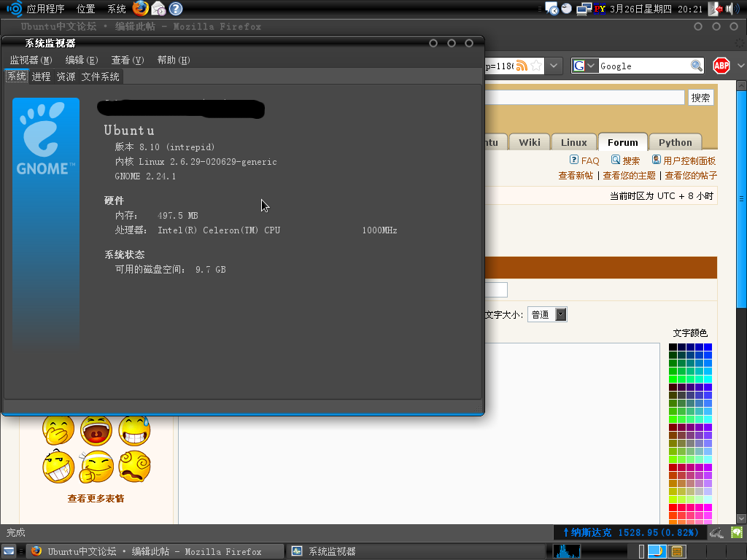Click the RSS feed icon in address bar
The height and width of the screenshot is (560, 747).
pyautogui.click(x=522, y=66)
